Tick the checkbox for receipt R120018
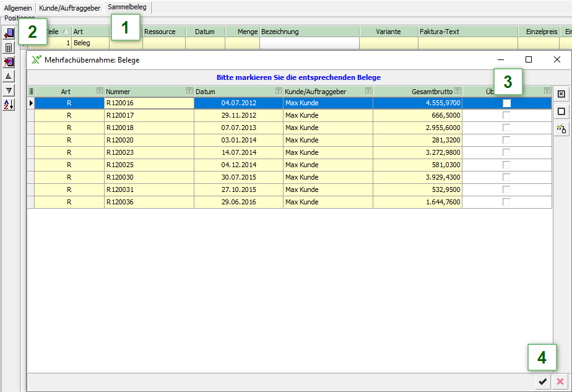Viewport: 572px width, 392px height. [x=506, y=128]
